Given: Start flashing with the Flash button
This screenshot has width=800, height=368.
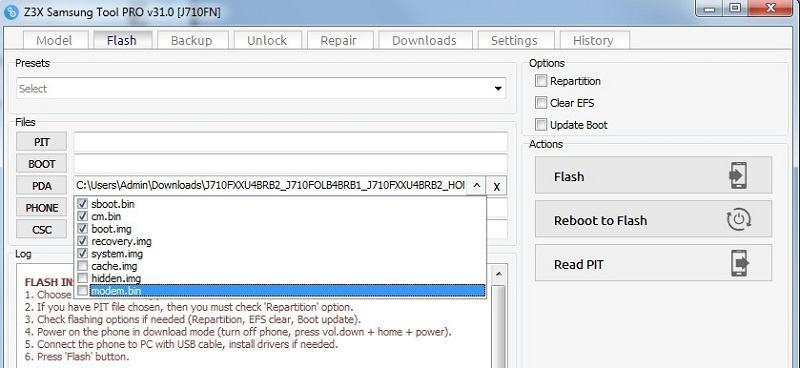Looking at the screenshot, I should [x=653, y=176].
